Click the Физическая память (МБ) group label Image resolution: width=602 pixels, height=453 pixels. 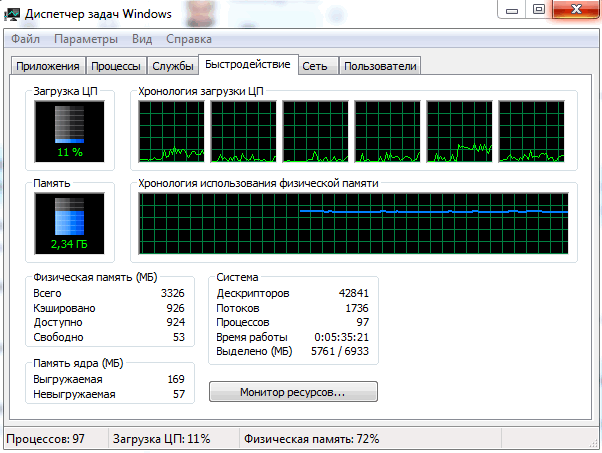(x=95, y=277)
